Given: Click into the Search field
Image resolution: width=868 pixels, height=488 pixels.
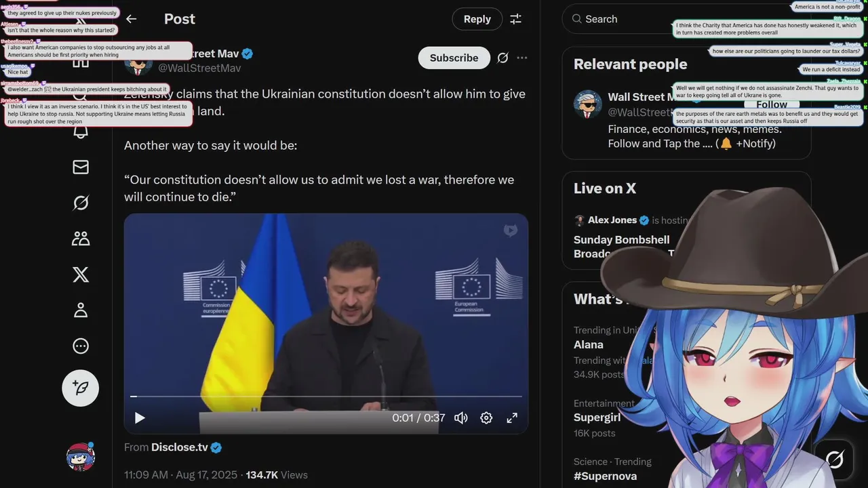Looking at the screenshot, I should click(617, 19).
